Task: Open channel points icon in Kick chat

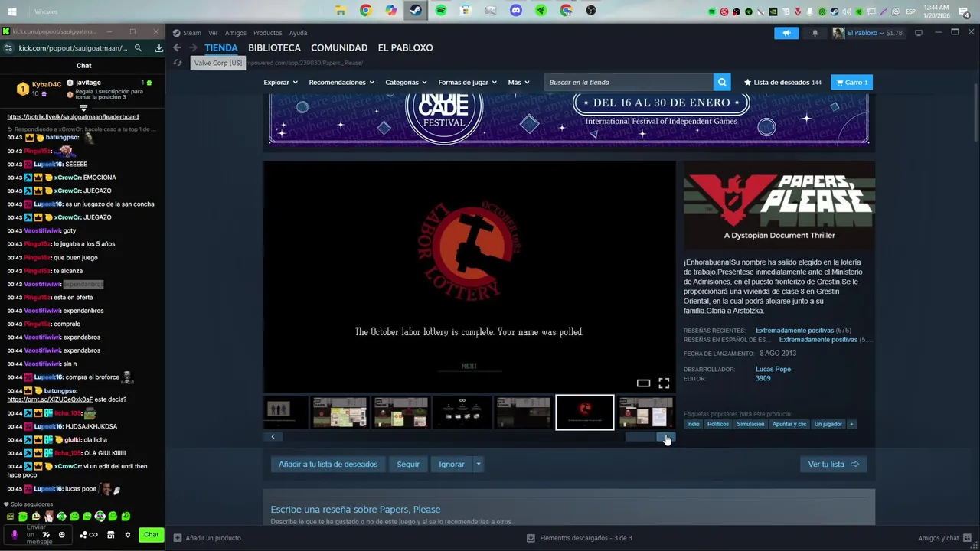Action: (89, 535)
